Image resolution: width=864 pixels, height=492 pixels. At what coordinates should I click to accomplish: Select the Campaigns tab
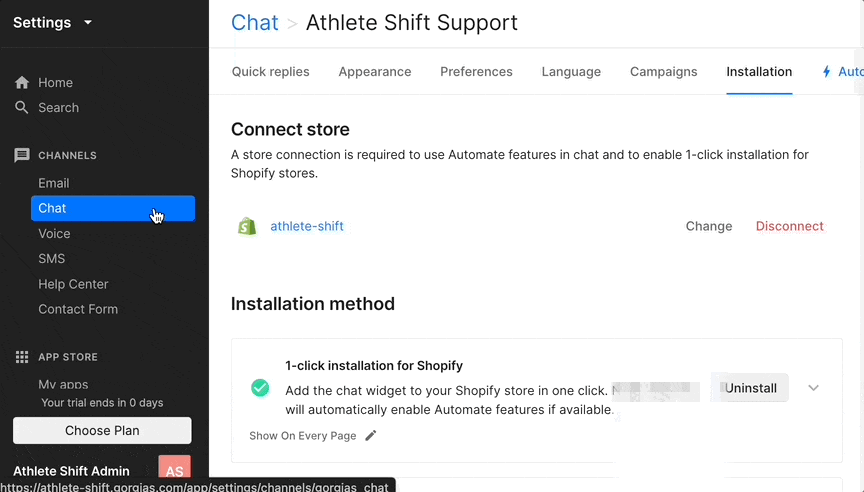(x=663, y=72)
